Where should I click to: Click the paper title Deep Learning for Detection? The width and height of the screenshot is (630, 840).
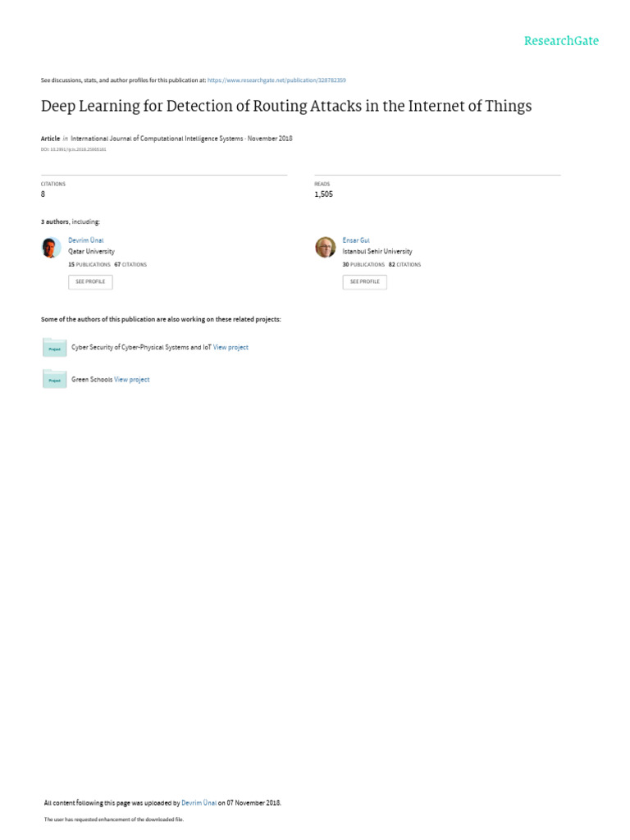click(286, 107)
